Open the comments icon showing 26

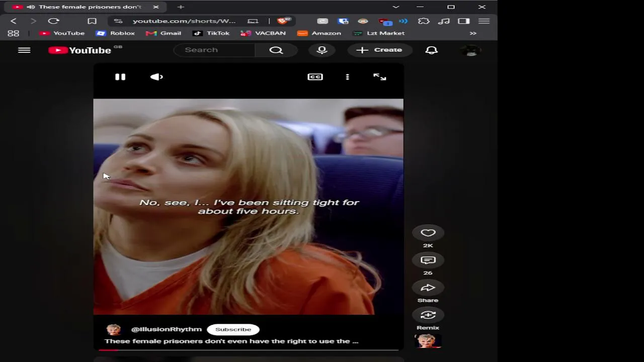pyautogui.click(x=428, y=260)
